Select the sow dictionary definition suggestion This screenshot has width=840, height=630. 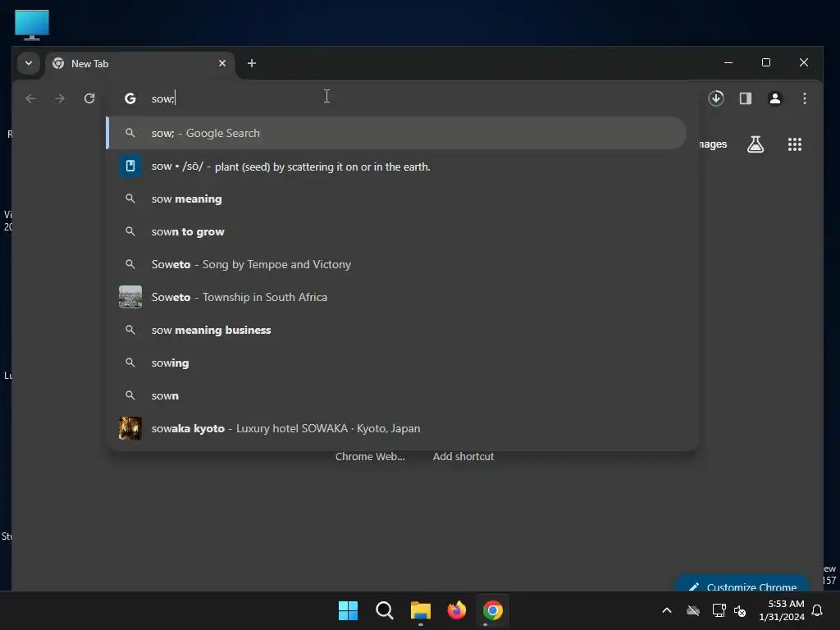[x=396, y=166]
